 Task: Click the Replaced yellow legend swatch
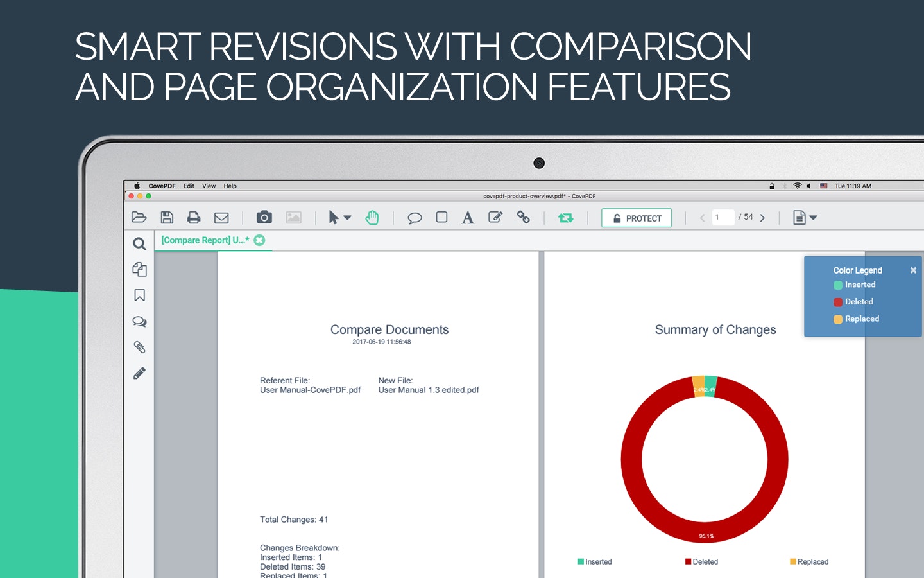[x=838, y=319]
